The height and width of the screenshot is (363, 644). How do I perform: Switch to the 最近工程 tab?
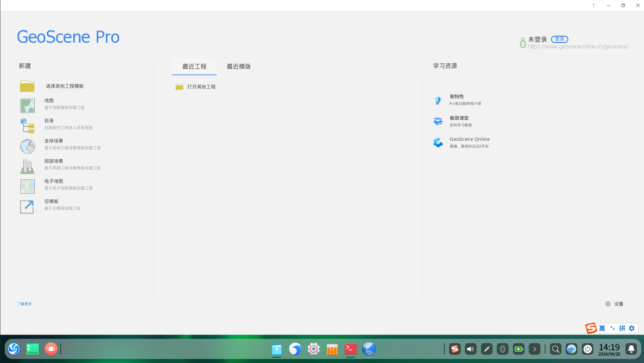click(195, 67)
